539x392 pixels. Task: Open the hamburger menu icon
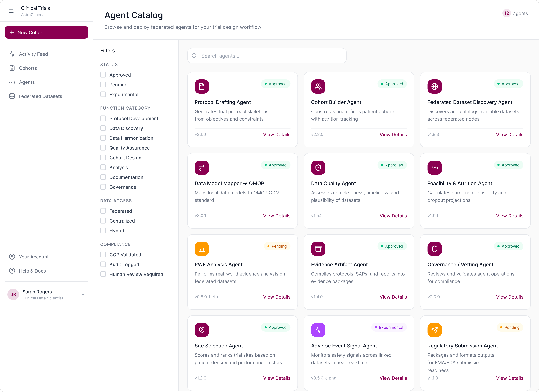point(11,11)
